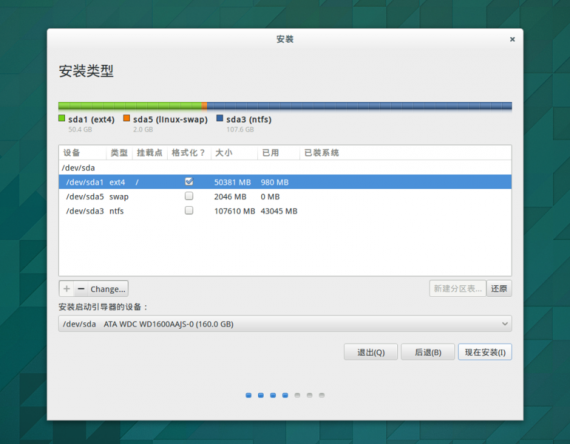Check the format checkbox for /dev/sda3 ntfs

click(x=189, y=211)
